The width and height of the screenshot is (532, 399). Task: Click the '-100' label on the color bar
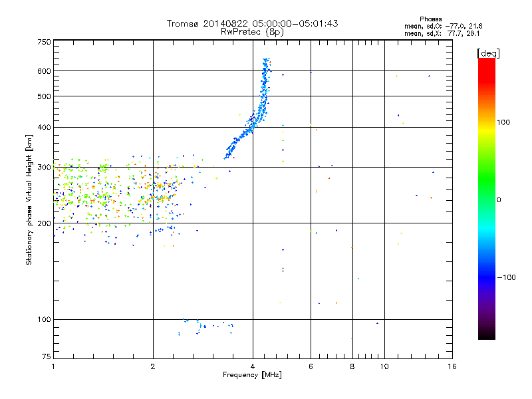pos(506,277)
